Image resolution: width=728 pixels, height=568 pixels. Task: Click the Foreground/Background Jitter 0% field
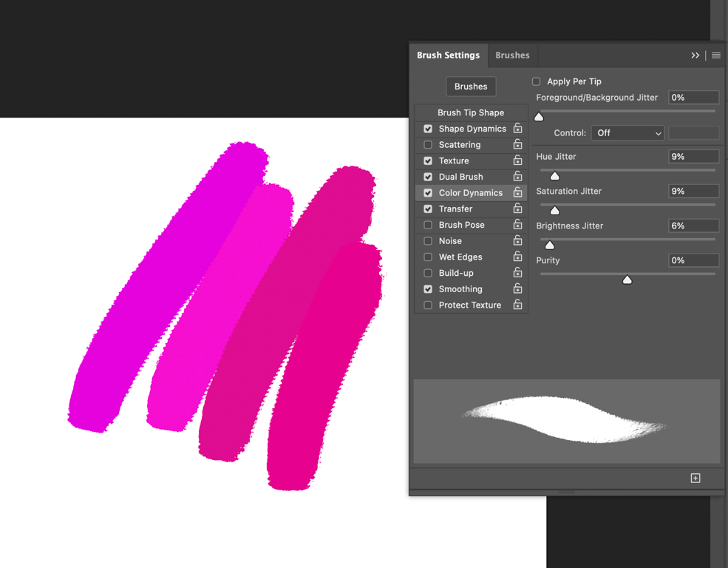coord(694,98)
